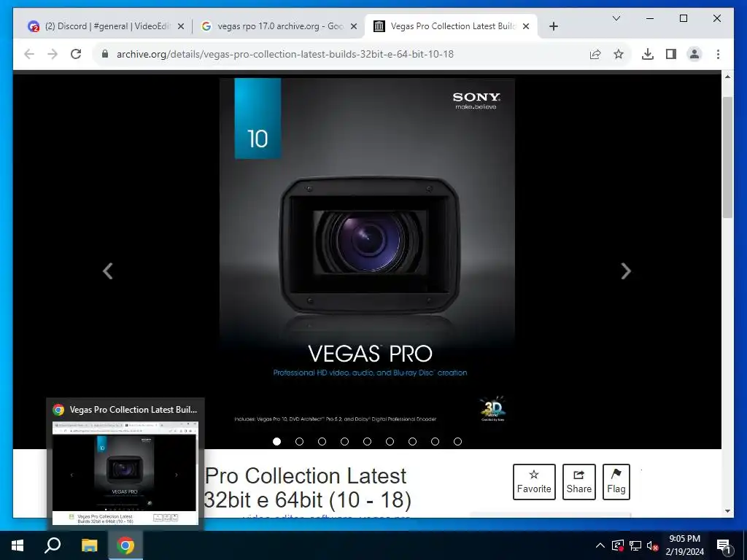Select first carousel dot

point(276,441)
